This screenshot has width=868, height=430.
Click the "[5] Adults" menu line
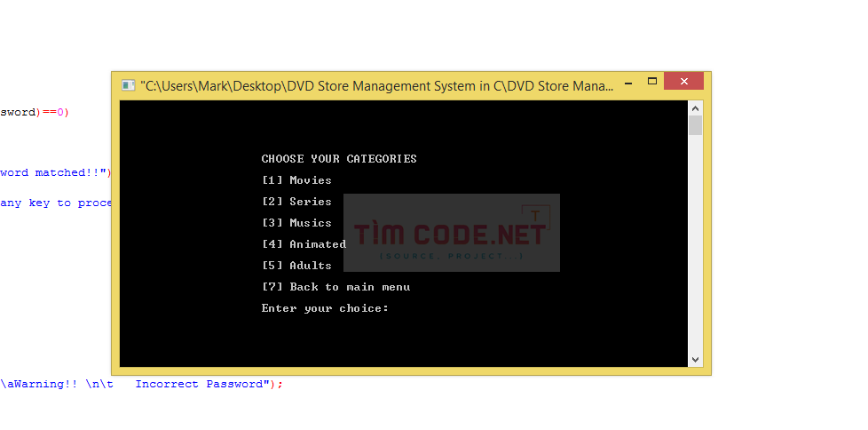[296, 266]
